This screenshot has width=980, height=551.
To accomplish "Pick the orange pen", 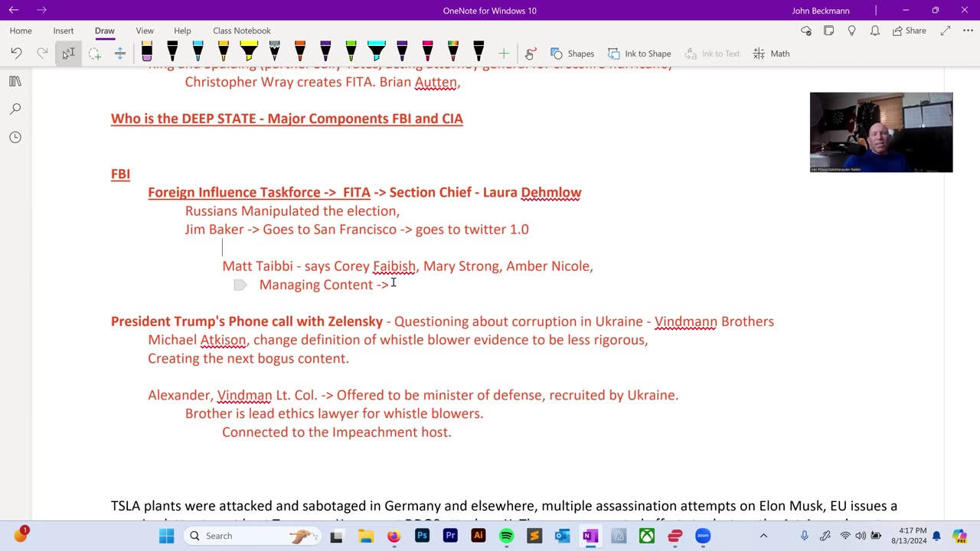I will (300, 53).
